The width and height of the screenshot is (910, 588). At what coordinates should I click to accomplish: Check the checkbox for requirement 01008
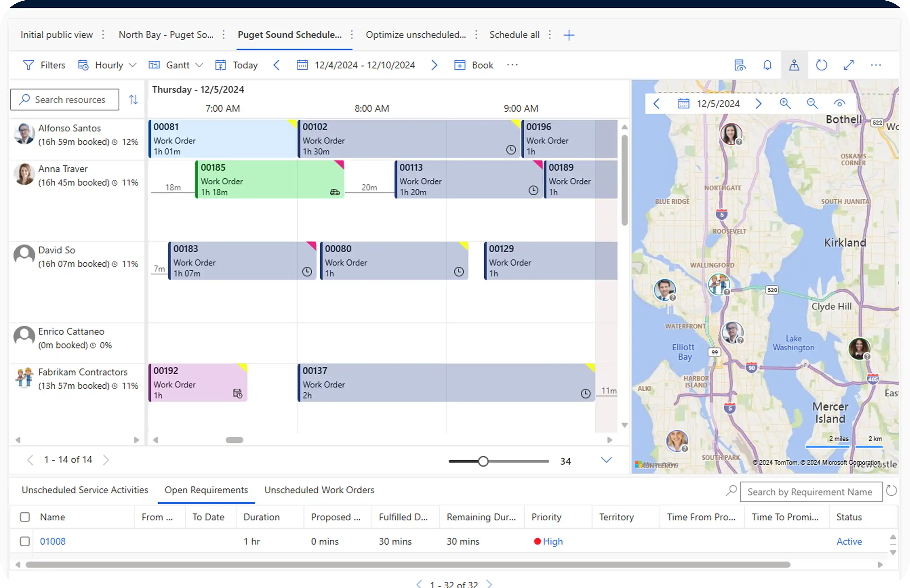(x=25, y=541)
